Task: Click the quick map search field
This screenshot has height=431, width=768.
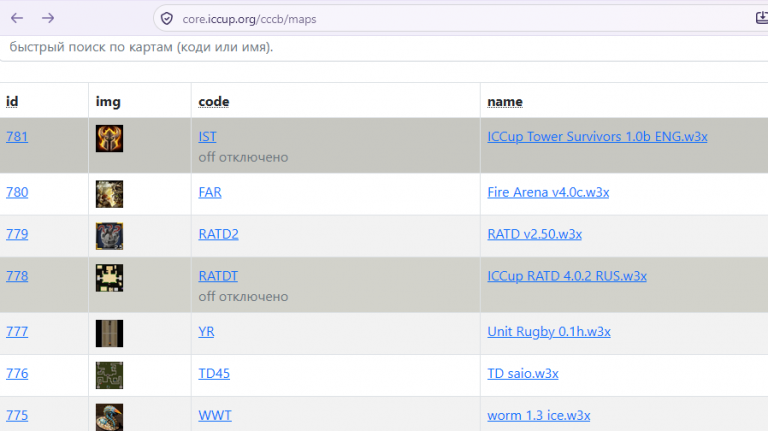Action: tap(384, 48)
